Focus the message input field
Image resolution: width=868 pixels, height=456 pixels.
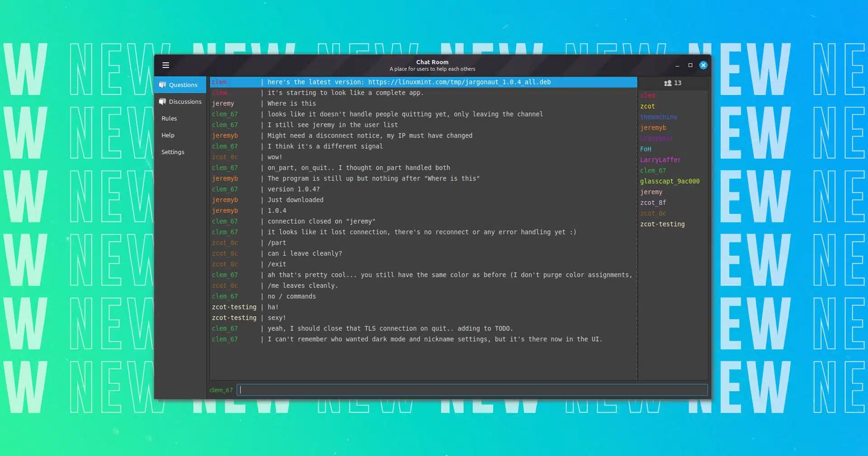point(472,390)
